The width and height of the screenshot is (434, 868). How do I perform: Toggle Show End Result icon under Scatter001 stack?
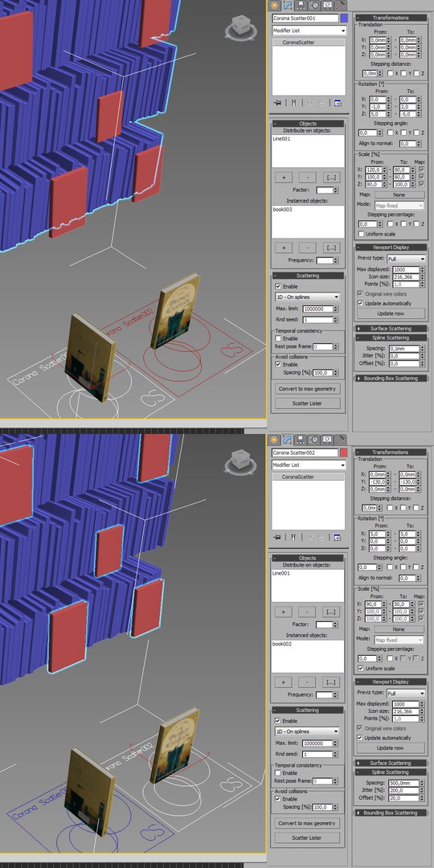pos(294,103)
